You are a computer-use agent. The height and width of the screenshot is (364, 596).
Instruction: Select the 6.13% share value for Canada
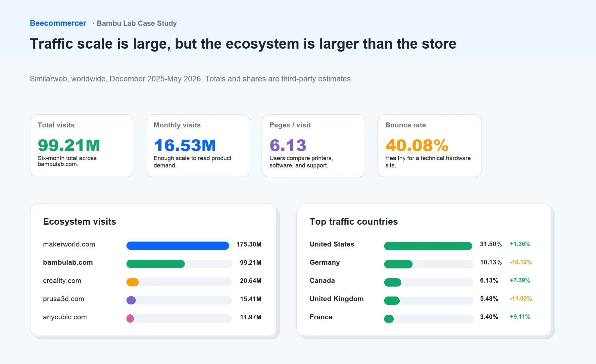(x=489, y=280)
